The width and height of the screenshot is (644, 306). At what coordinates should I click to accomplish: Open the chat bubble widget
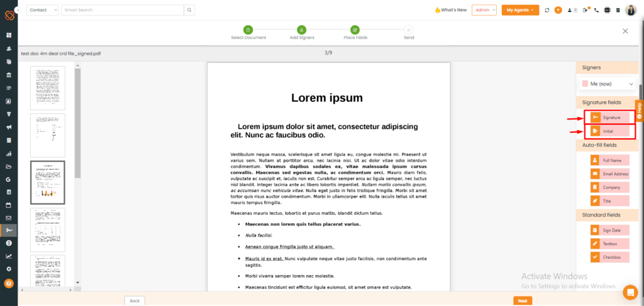tap(630, 292)
